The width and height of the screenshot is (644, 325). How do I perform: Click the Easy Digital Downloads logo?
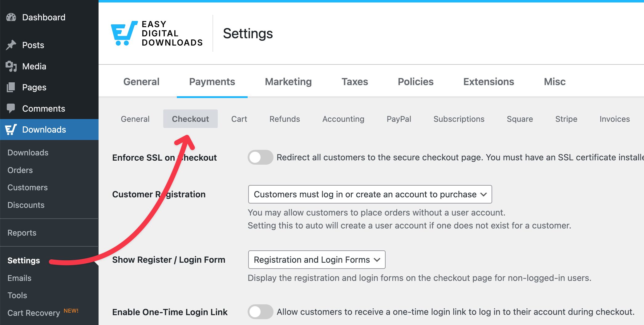point(157,33)
